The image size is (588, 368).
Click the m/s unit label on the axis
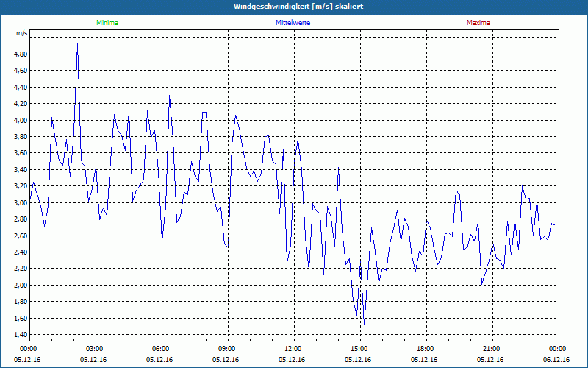(22, 33)
